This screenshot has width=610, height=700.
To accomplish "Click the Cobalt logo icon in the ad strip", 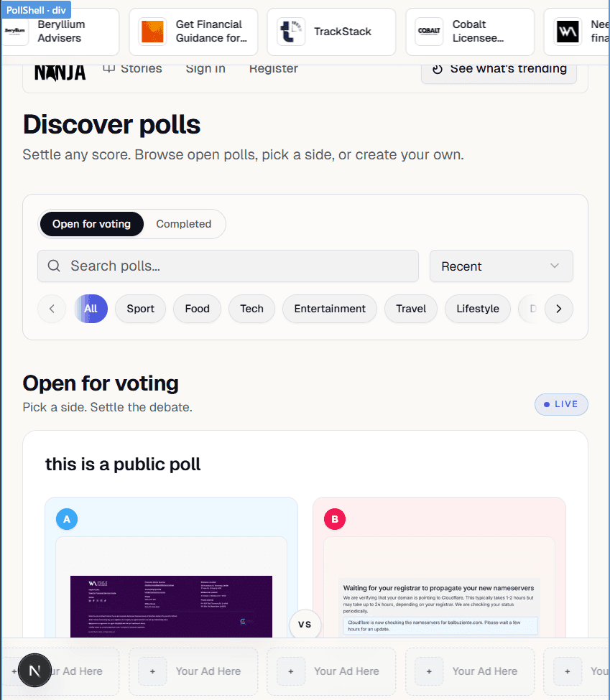I will tap(428, 32).
